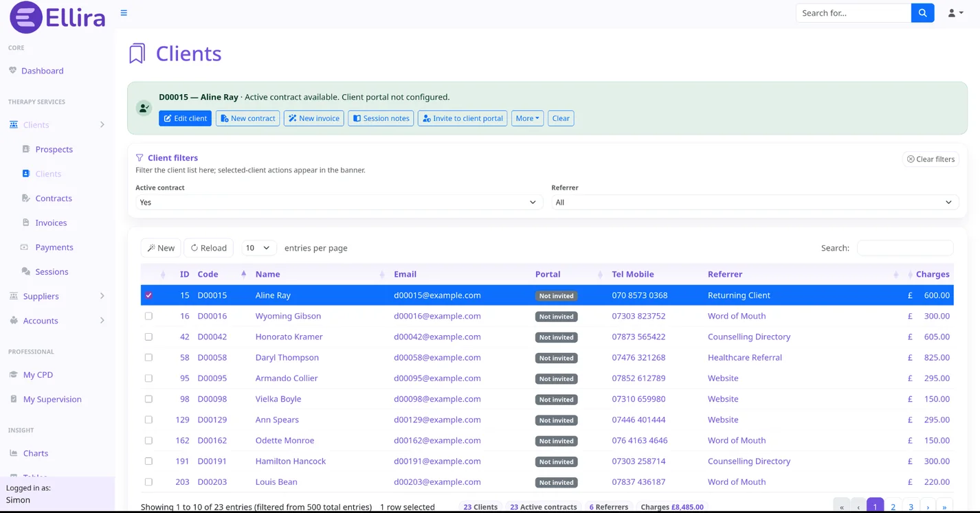Viewport: 980px width, 513px height.
Task: Open Prospects in the sidebar
Action: click(x=54, y=149)
